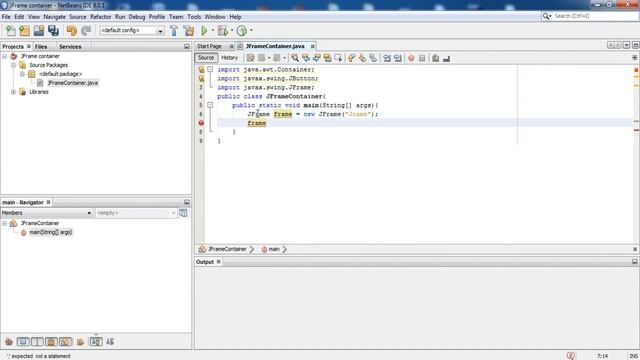Select main(String[] args) in the Navigator
This screenshot has height=360, width=640.
51,232
